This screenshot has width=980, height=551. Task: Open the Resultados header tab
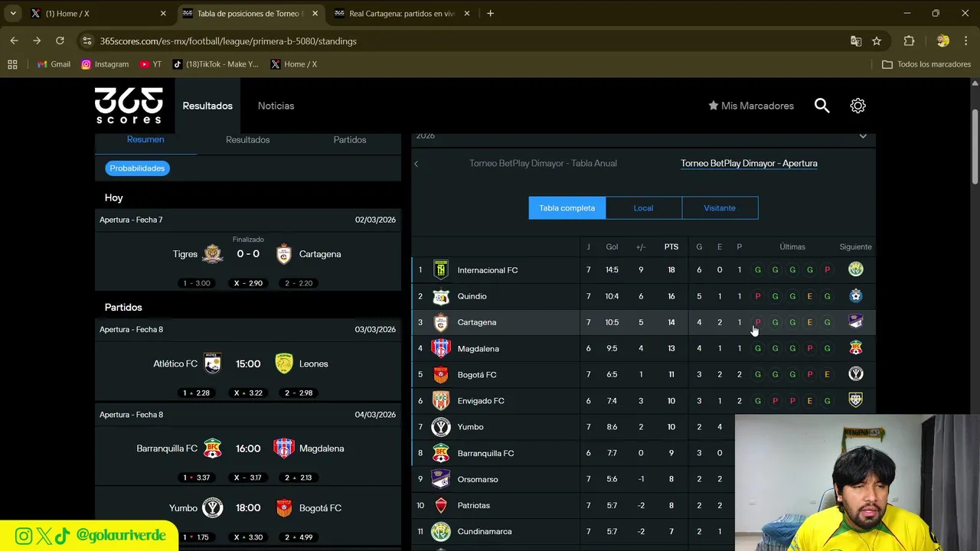pyautogui.click(x=207, y=106)
